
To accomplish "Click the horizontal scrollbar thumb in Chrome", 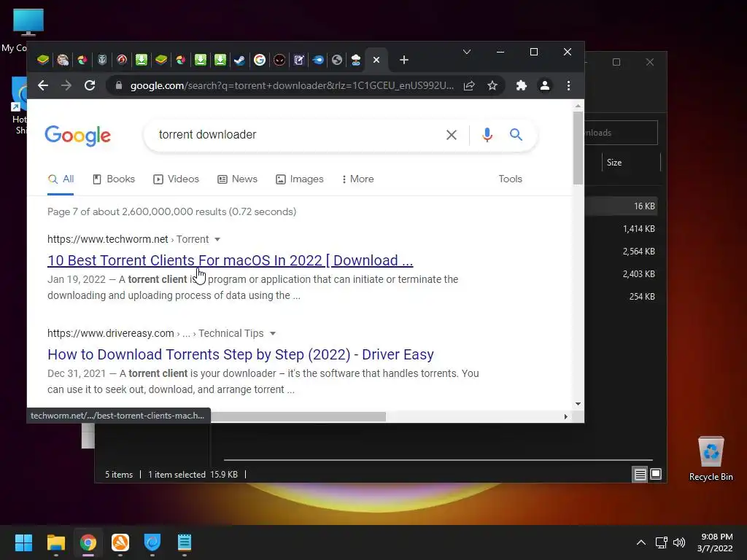I will click(x=298, y=416).
